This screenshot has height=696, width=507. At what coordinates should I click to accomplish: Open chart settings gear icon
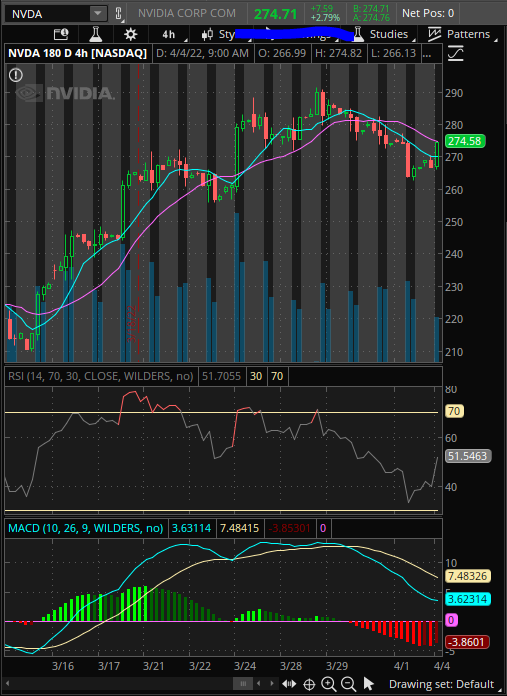(130, 34)
